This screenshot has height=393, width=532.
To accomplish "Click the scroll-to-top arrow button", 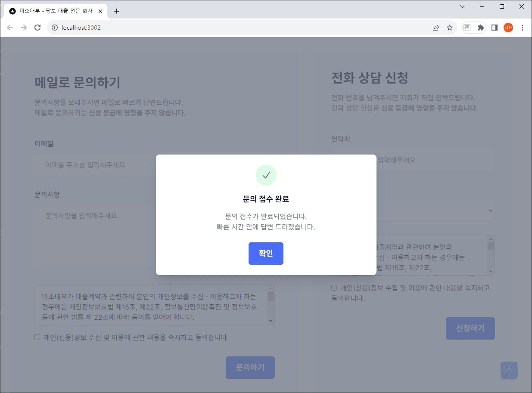I will tap(509, 370).
